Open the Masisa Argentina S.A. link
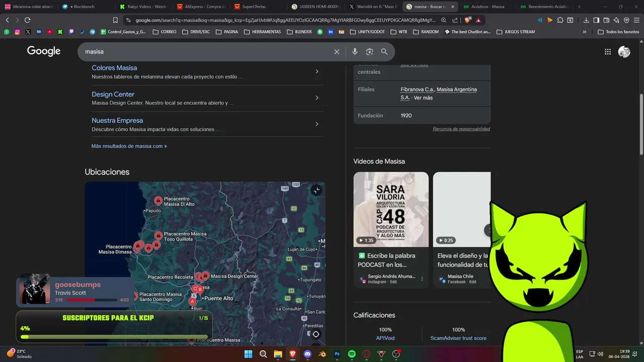This screenshot has width=644, height=362. pos(439,94)
